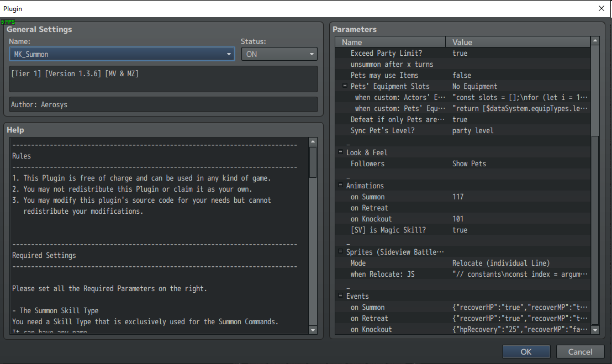Select the Events on Summon row
The height and width of the screenshot is (364, 612).
pyautogui.click(x=462, y=308)
